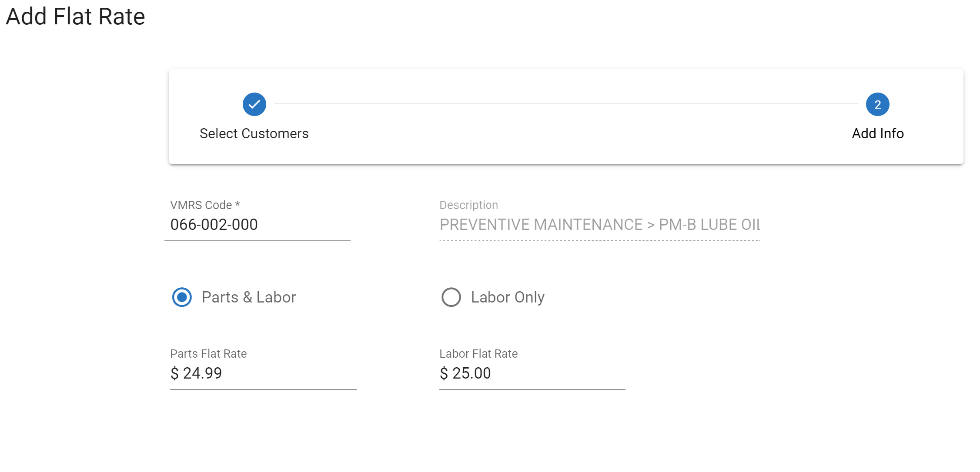This screenshot has height=472, width=980.
Task: Click the dollar sign in Parts Flat Rate
Action: (174, 373)
